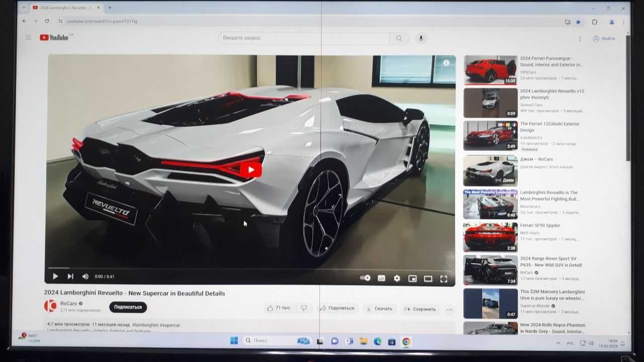This screenshot has width=644, height=362.
Task: Download the video with Скачать
Action: (x=379, y=309)
